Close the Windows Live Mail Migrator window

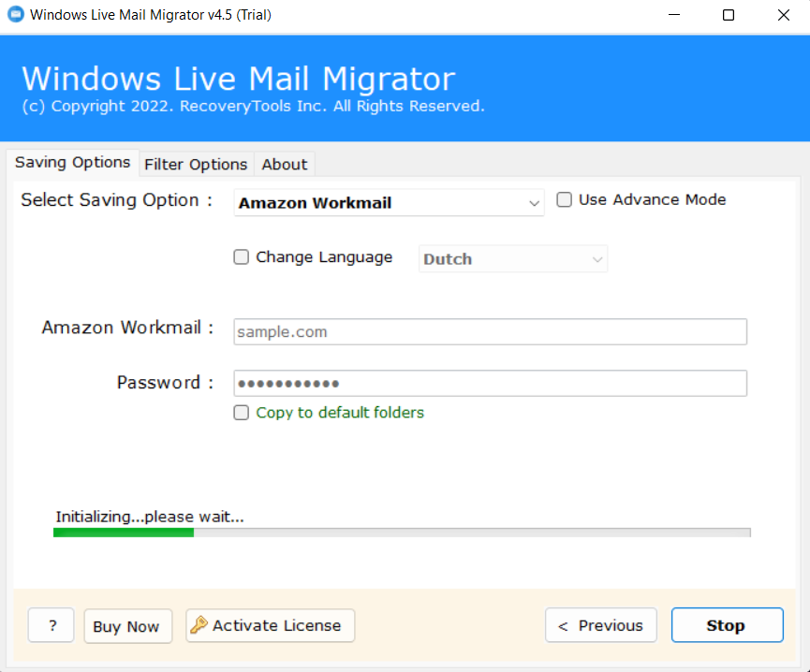784,15
